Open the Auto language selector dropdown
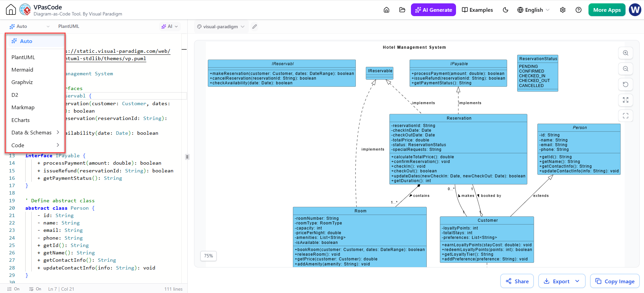The image size is (644, 293). [30, 26]
